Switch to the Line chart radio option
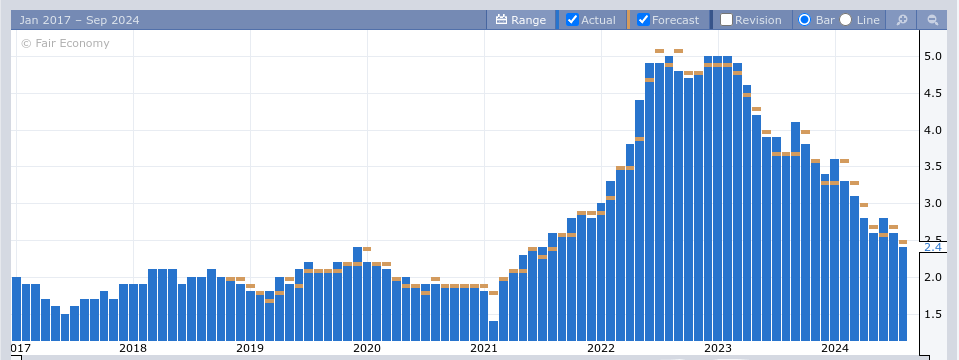The height and width of the screenshot is (360, 959). coord(845,20)
